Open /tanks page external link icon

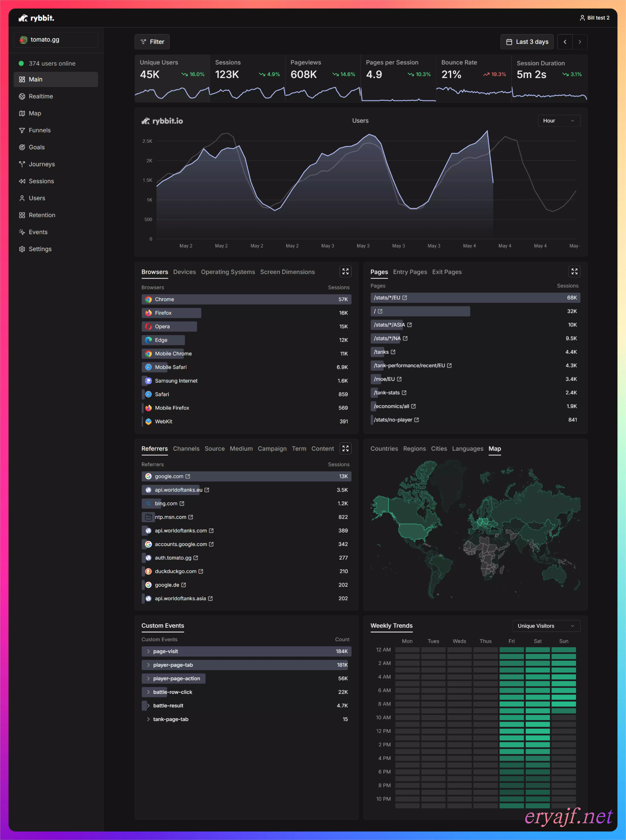393,352
